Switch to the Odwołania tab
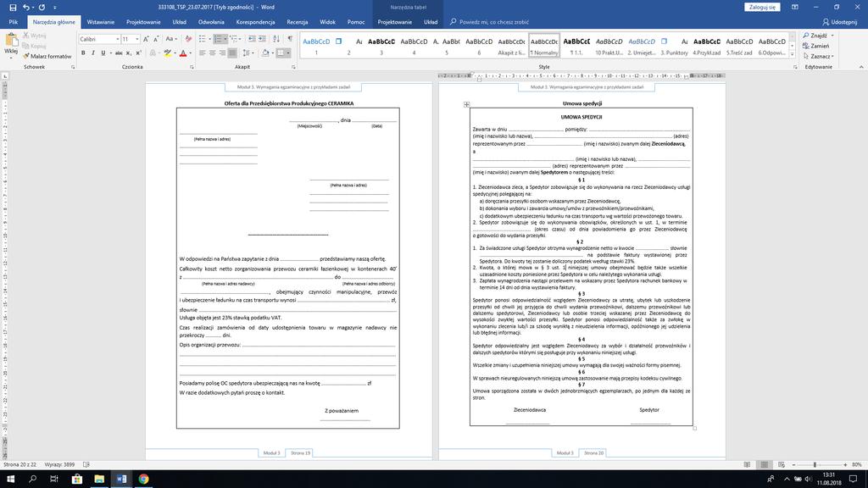Screen dimensions: 868x488 click(211, 22)
